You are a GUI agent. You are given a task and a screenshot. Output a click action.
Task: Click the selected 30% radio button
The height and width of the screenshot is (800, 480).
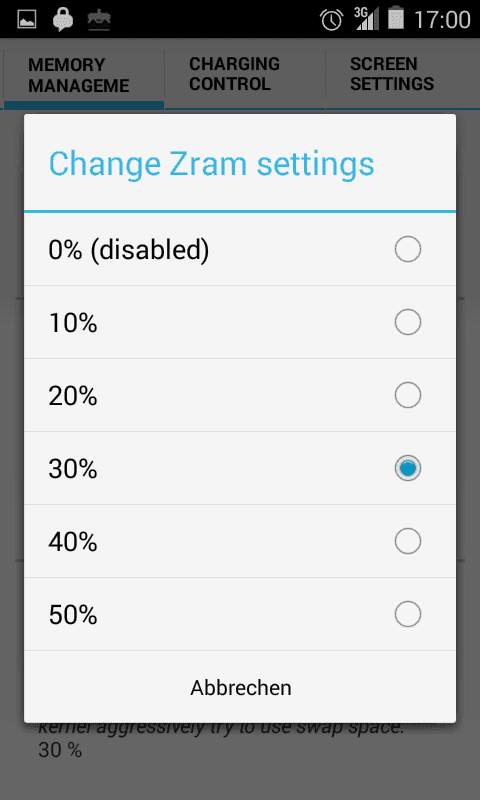coord(408,468)
